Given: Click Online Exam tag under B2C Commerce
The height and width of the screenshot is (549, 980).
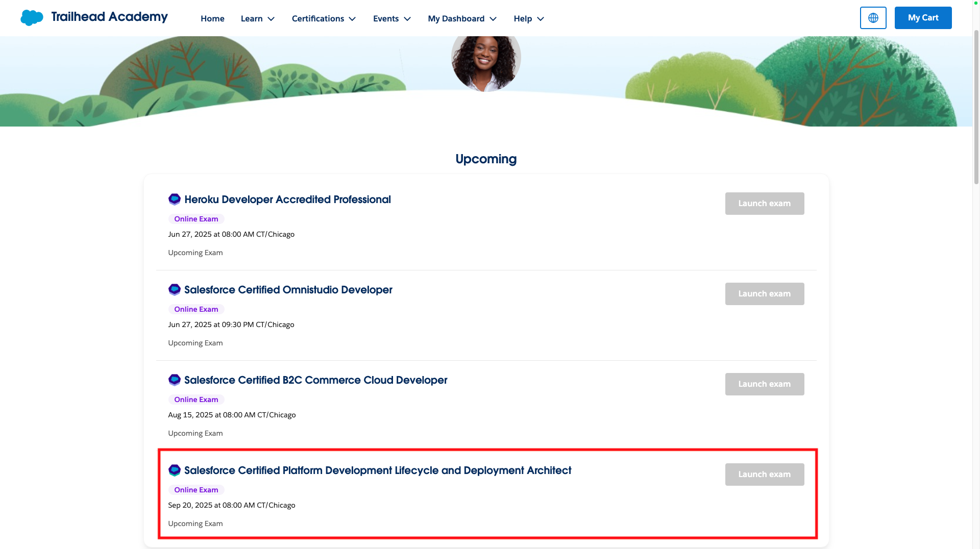Looking at the screenshot, I should (196, 400).
